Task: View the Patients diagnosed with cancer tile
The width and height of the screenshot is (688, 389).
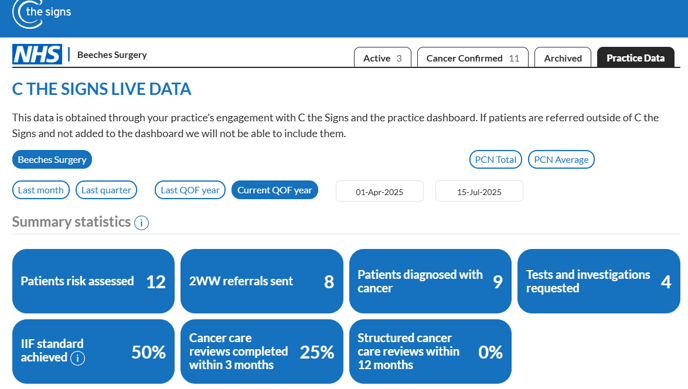Action: 430,281
